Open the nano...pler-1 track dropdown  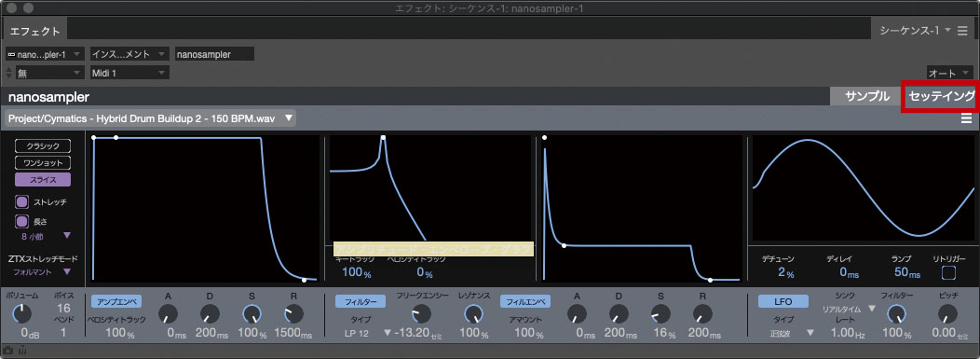[x=45, y=54]
